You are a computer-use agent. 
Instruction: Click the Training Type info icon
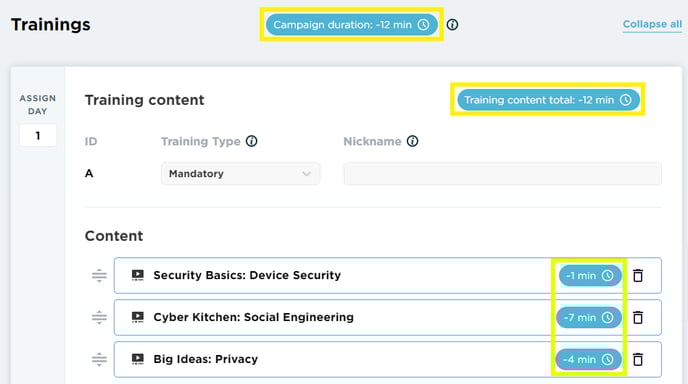tap(251, 141)
